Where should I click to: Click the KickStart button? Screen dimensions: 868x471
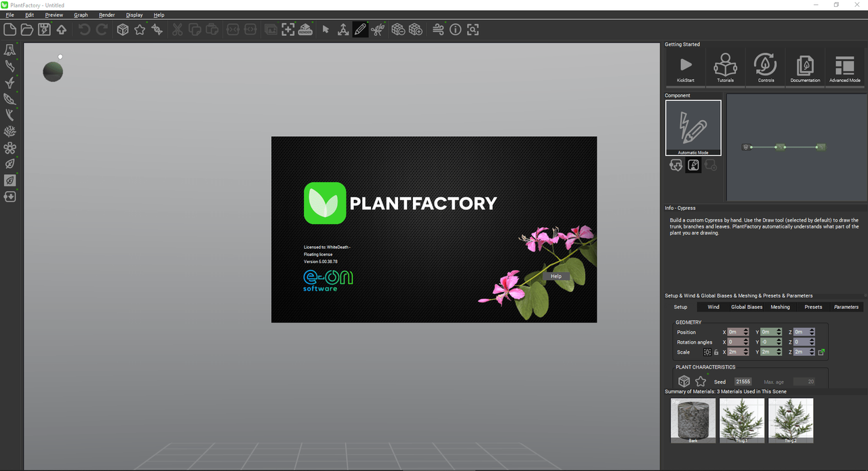(686, 67)
